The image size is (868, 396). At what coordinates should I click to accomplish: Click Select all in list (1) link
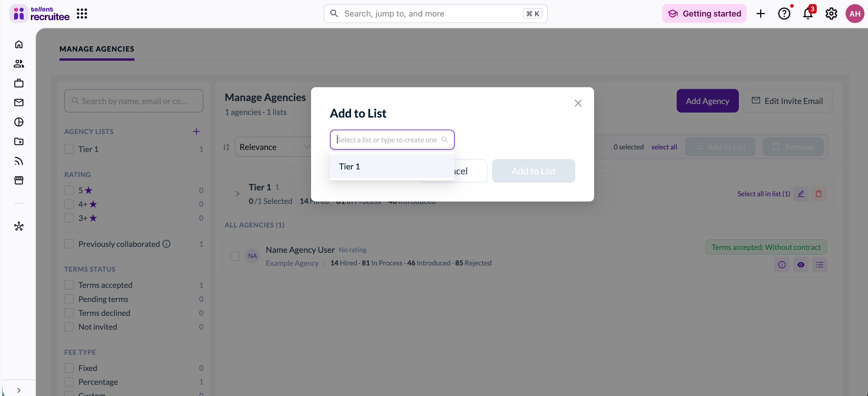(764, 194)
